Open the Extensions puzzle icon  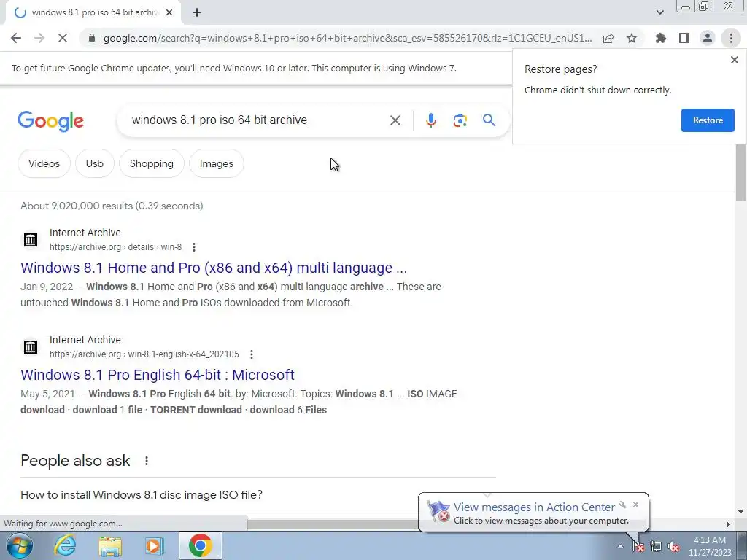[661, 38]
